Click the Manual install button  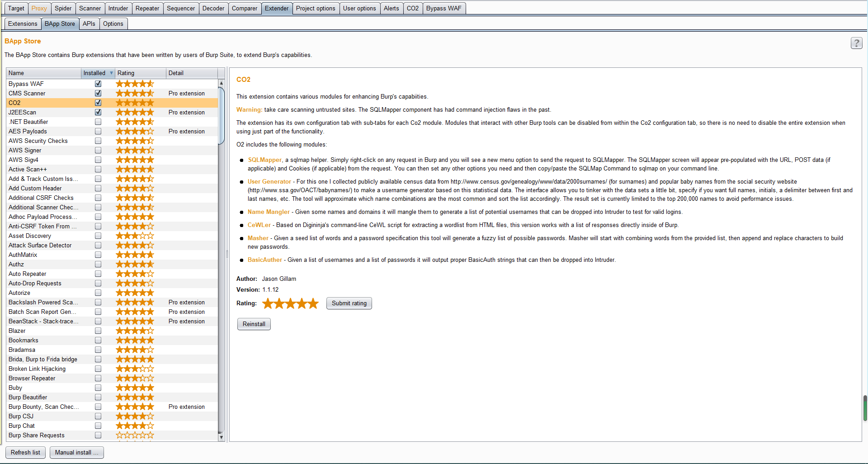[77, 452]
